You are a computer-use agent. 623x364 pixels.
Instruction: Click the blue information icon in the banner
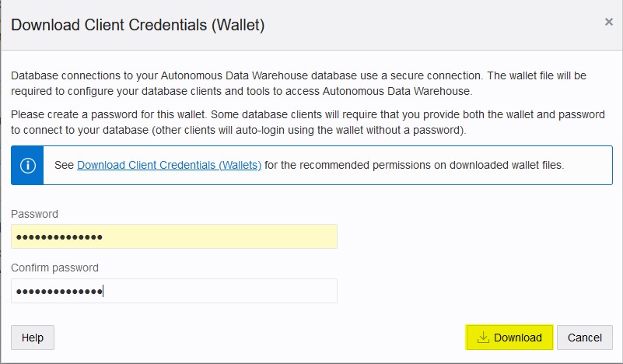[x=28, y=166]
